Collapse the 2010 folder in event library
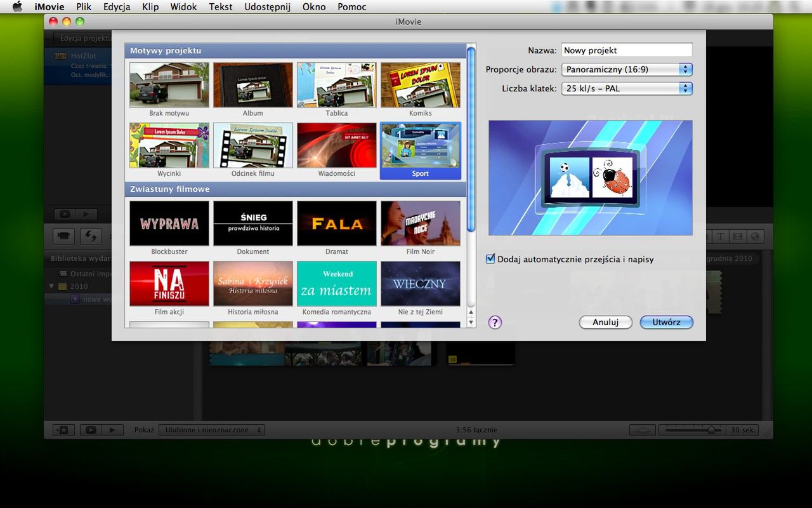The width and height of the screenshot is (812, 508). pyautogui.click(x=52, y=286)
